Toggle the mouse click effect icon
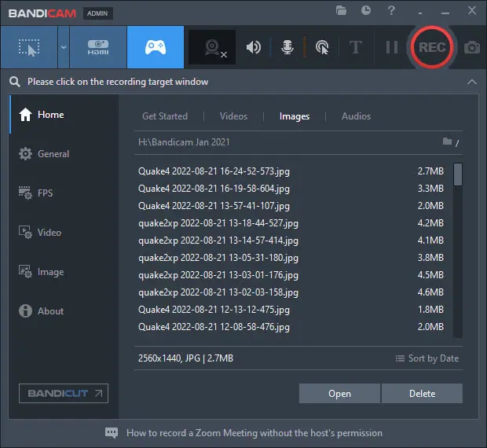The width and height of the screenshot is (487, 448). [x=322, y=47]
